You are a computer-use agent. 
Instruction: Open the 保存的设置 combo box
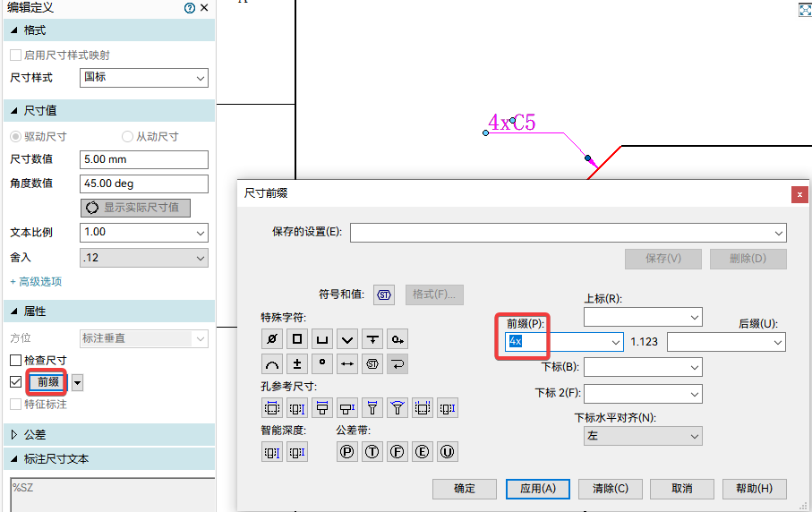568,233
